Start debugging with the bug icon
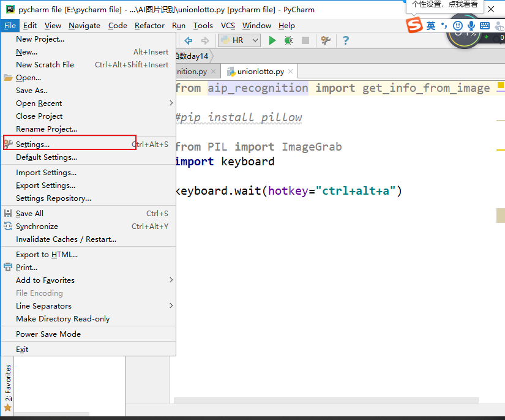 pos(288,40)
